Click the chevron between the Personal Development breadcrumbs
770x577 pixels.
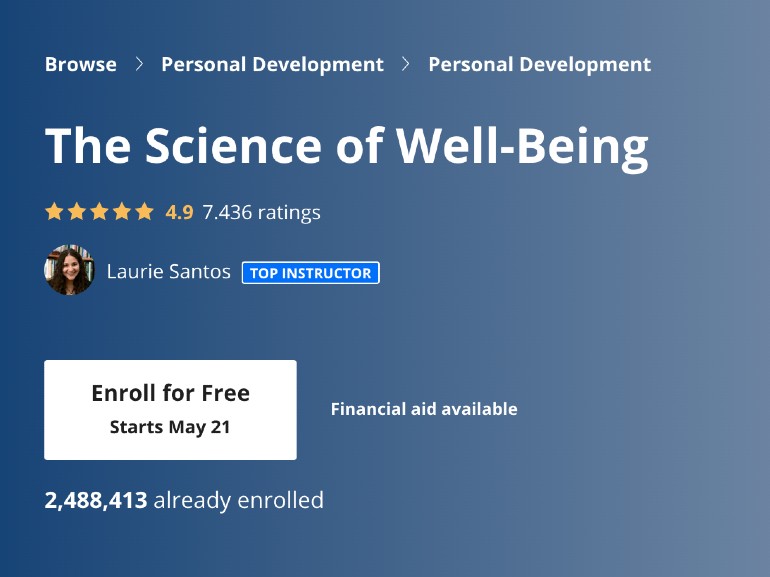click(x=406, y=65)
